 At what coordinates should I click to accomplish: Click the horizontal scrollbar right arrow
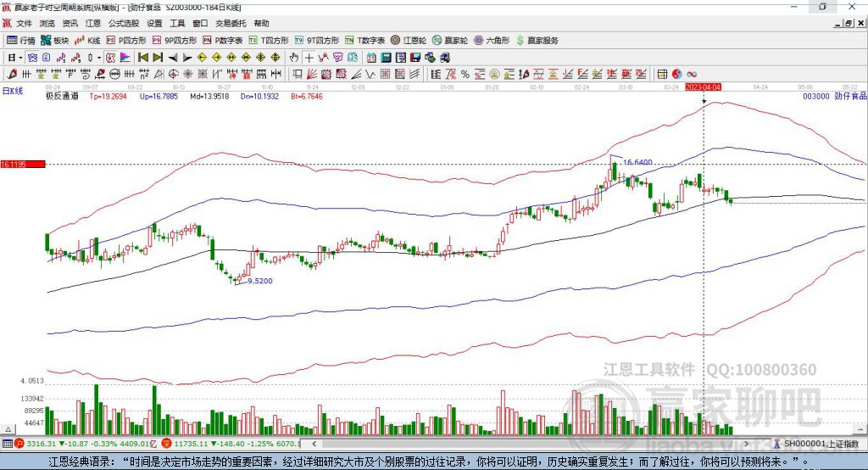746,444
